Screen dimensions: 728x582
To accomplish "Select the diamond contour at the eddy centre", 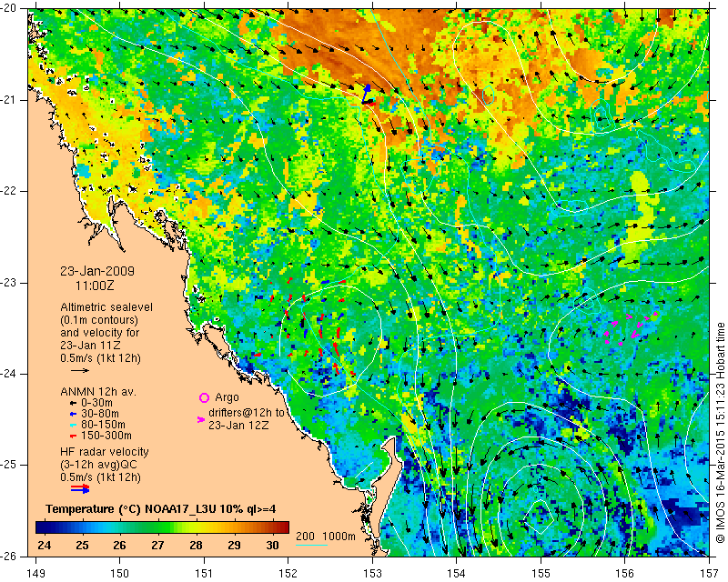I will click(x=540, y=516).
